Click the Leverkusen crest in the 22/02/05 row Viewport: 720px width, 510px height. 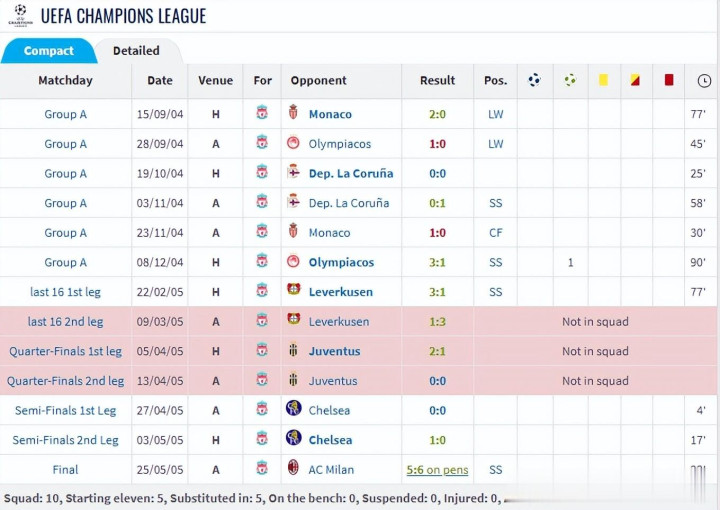click(x=293, y=292)
